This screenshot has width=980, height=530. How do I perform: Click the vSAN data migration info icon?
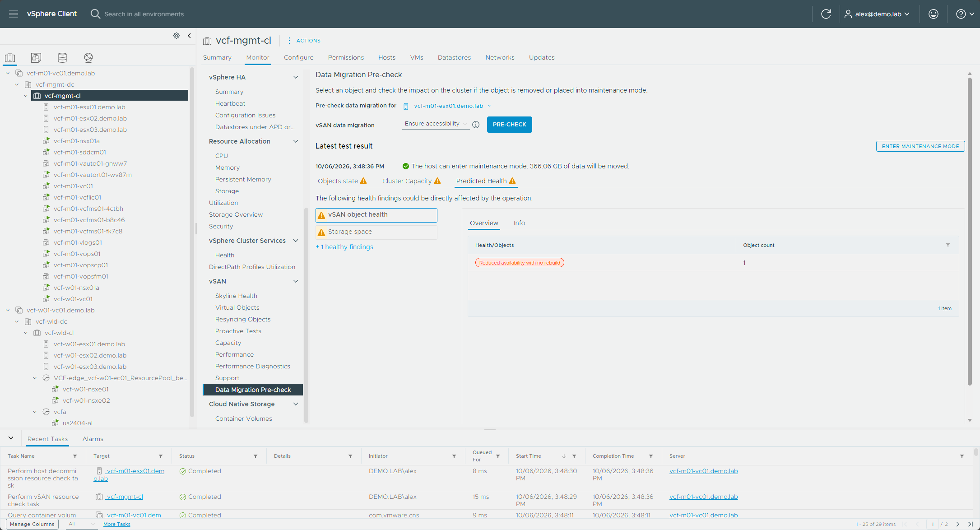click(476, 125)
